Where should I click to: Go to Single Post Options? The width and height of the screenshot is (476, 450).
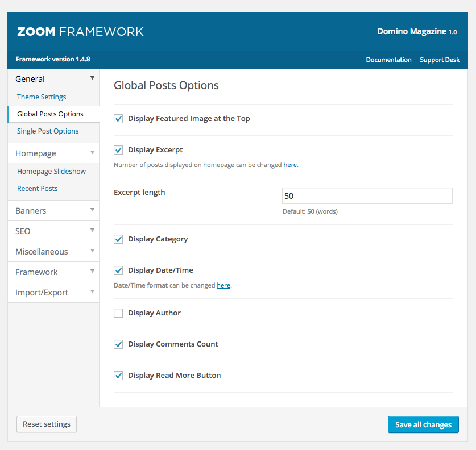(48, 131)
